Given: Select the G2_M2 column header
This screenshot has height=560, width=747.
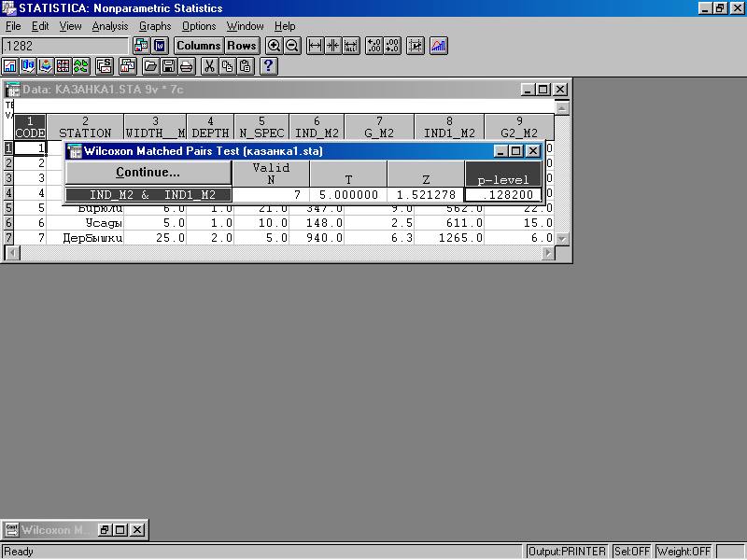Looking at the screenshot, I should click(519, 127).
